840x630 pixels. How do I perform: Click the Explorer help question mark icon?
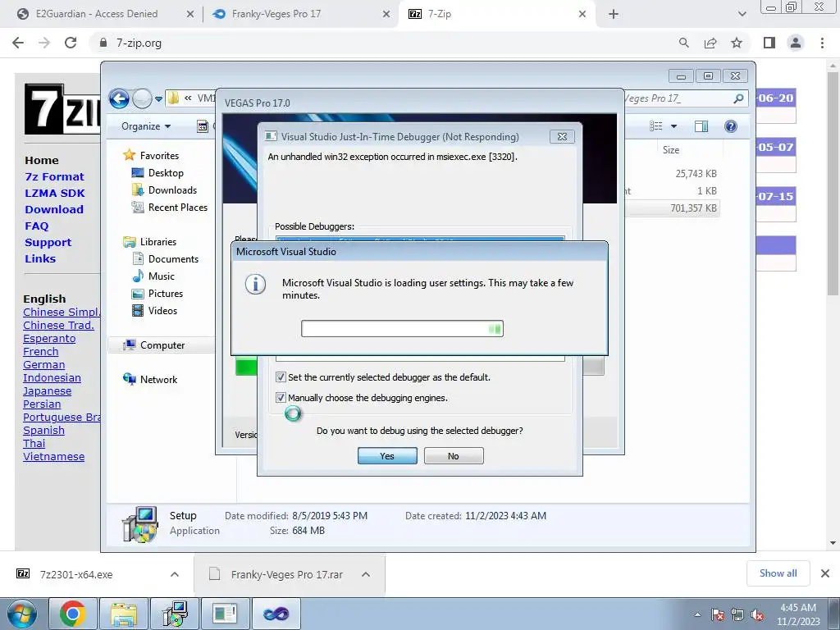click(x=731, y=126)
